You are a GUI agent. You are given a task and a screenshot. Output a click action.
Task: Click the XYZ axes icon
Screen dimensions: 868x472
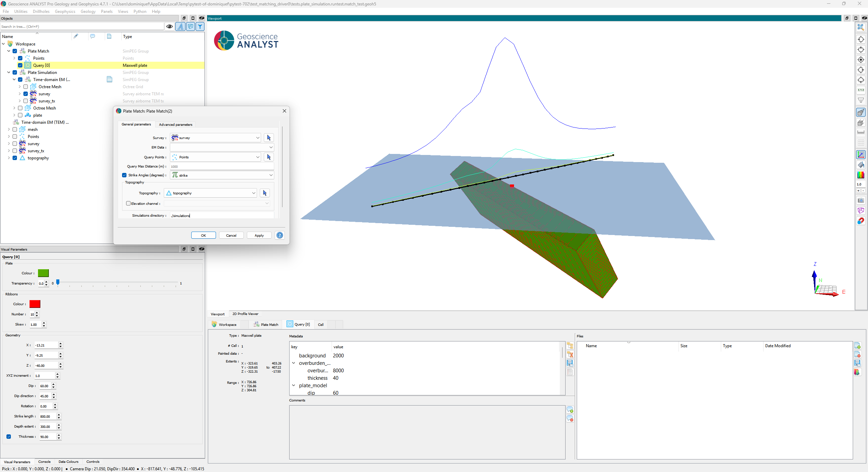point(861,90)
